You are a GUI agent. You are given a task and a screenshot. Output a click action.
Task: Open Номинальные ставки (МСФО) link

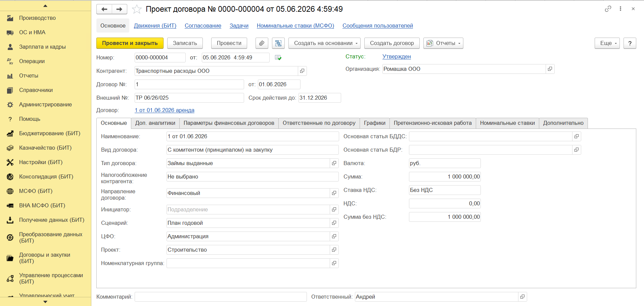[x=295, y=26]
